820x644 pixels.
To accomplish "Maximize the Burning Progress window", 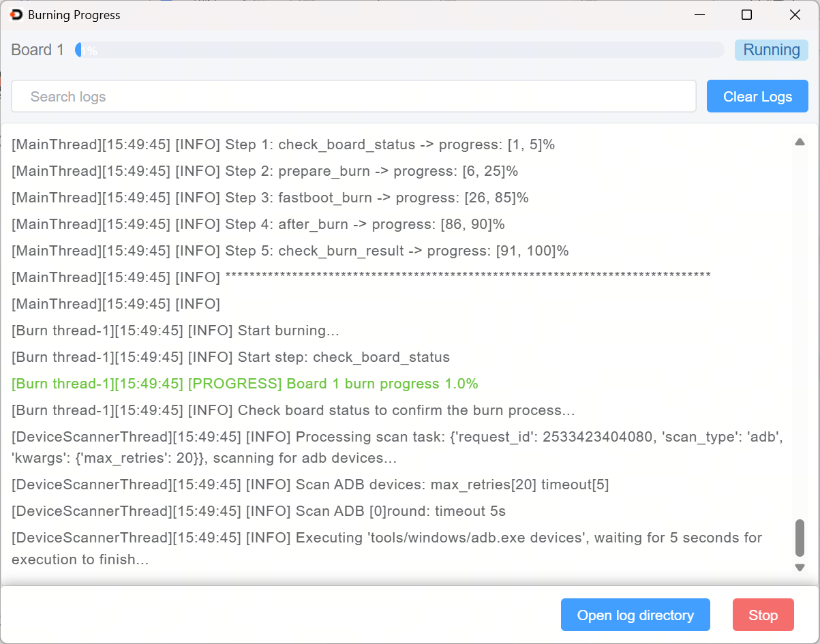I will click(x=746, y=15).
